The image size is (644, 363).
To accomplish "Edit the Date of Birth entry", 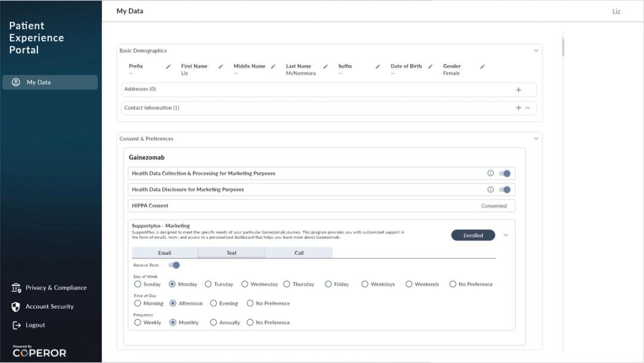I will click(x=429, y=67).
